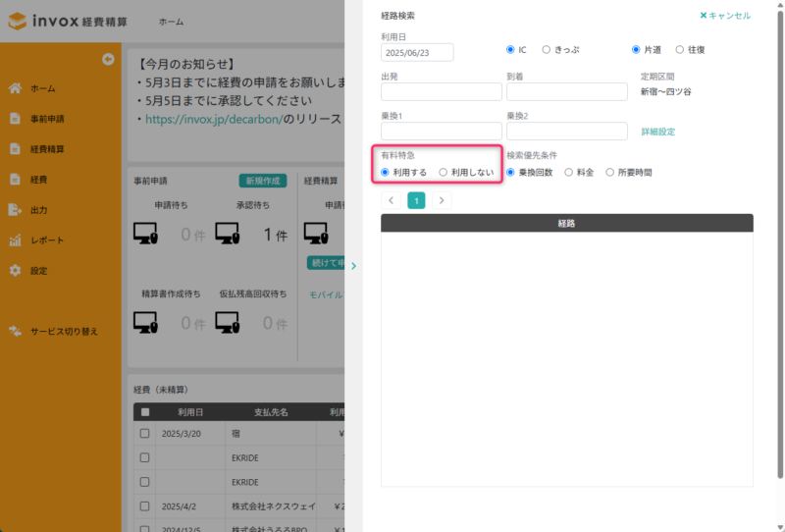Screen dimensions: 785x532
Task: Select the 片道 one-way radio button
Action: click(x=636, y=50)
